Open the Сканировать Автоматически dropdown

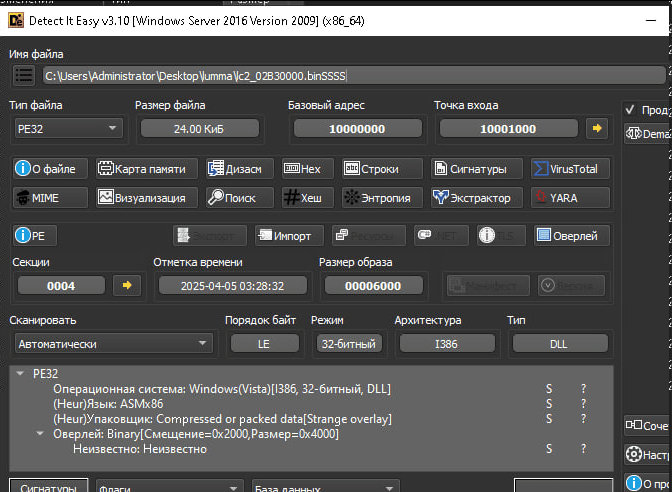114,343
